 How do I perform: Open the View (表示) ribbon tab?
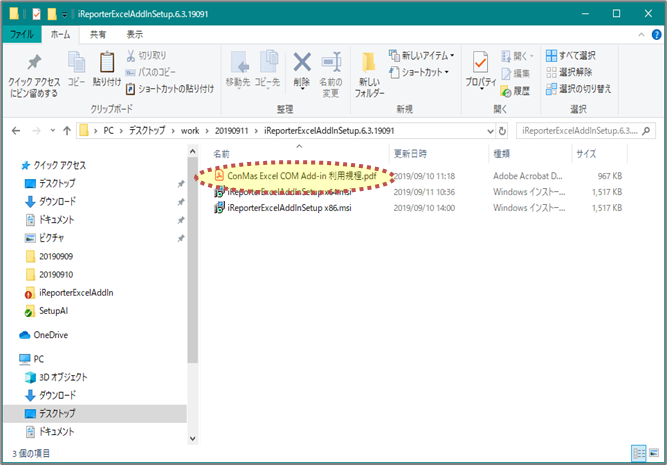pos(134,34)
